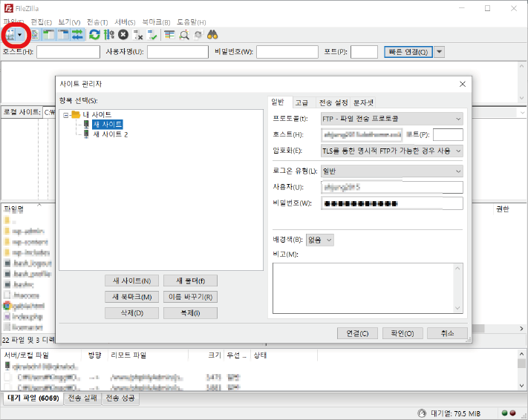528x420 pixels.
Task: Click the parent folder ".." icon in file list
Action: 7,220
